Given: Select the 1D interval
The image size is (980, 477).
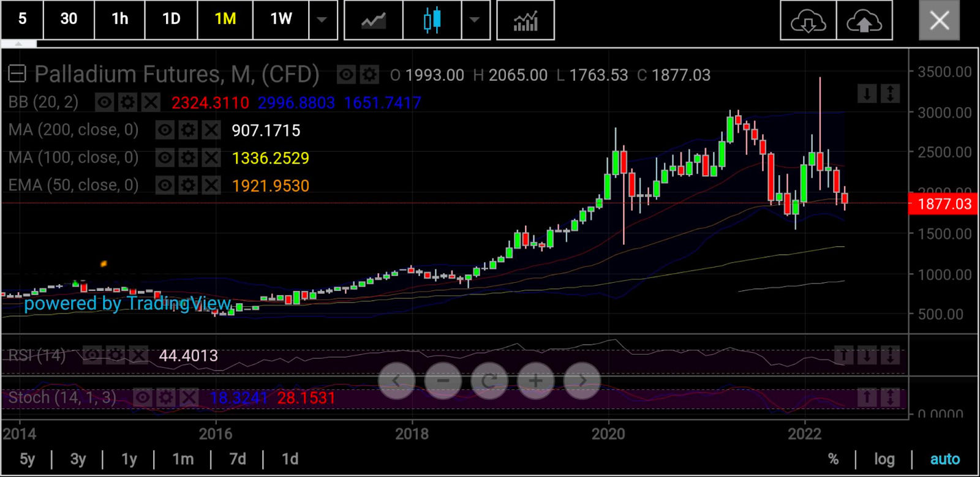Looking at the screenshot, I should tap(171, 19).
